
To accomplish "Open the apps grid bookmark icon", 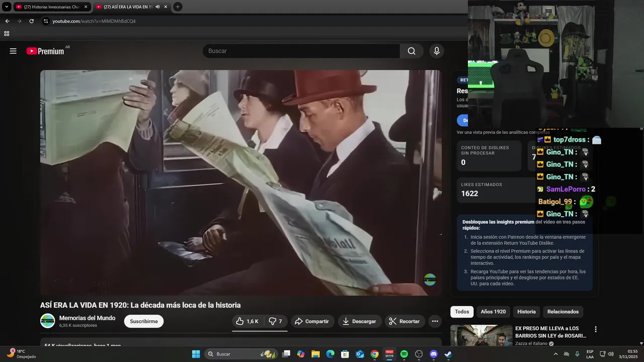I will [7, 34].
